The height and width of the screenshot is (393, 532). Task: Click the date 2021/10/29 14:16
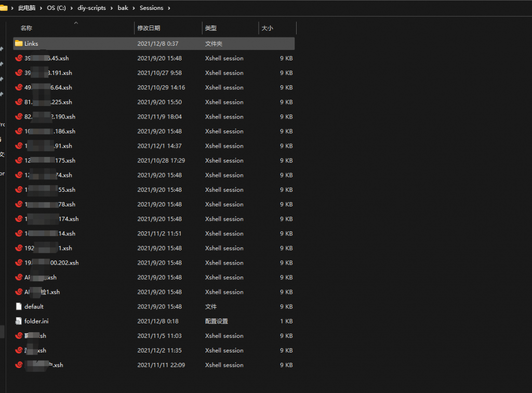161,87
